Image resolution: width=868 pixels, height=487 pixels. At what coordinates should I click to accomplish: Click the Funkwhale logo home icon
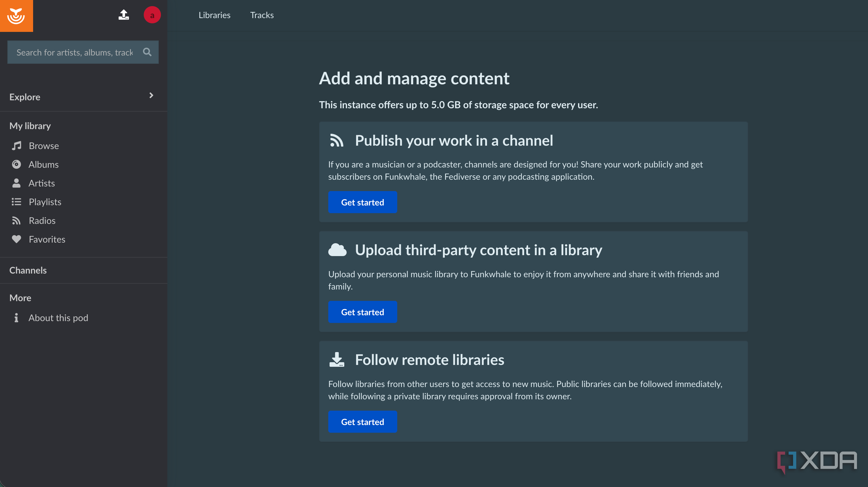click(x=16, y=16)
